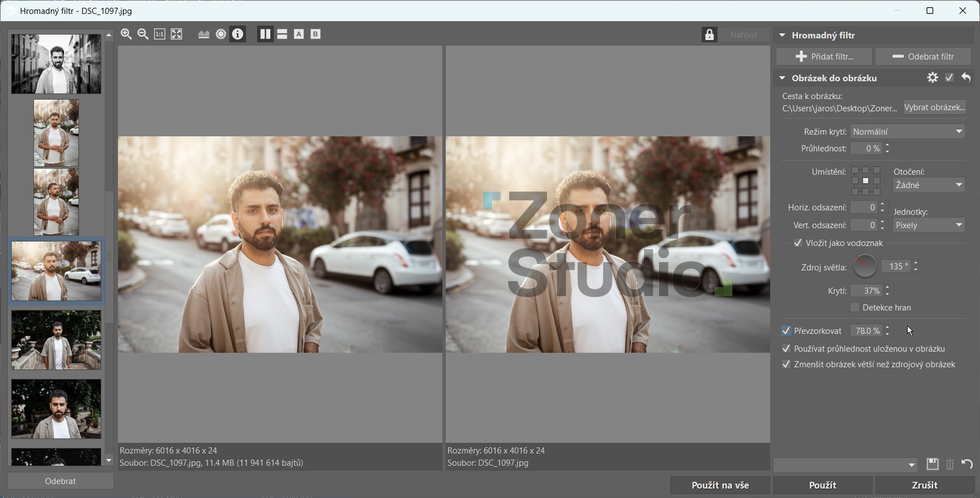Open the Režim krytí dropdown
The image size is (980, 498).
point(907,132)
